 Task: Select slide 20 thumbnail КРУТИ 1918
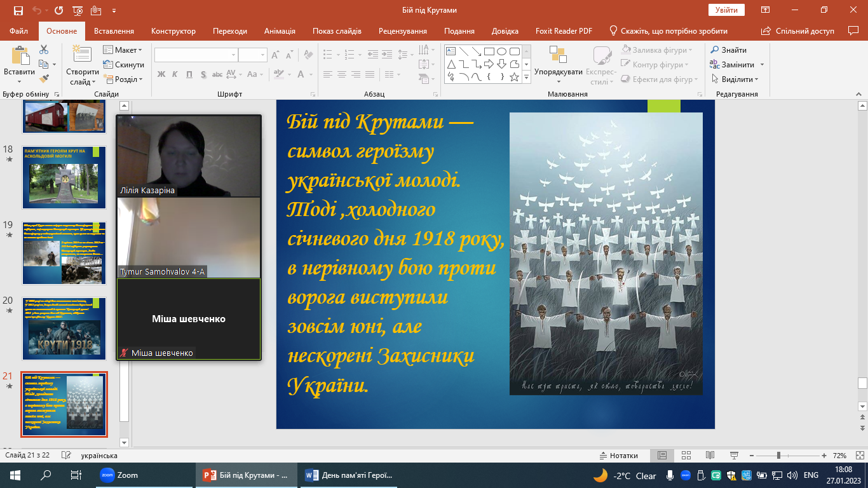(x=64, y=329)
